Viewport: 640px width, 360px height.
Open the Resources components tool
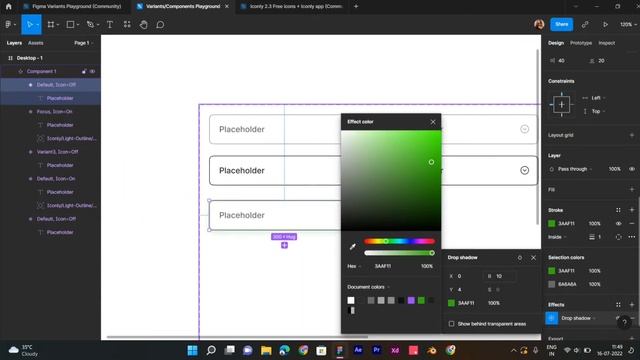[127, 24]
